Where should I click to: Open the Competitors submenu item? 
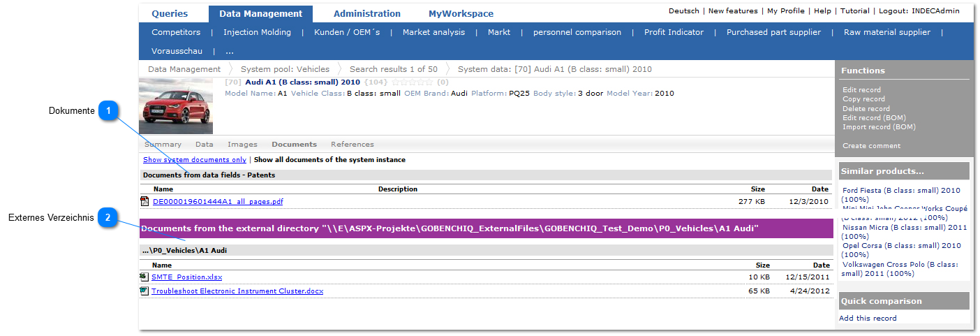176,32
